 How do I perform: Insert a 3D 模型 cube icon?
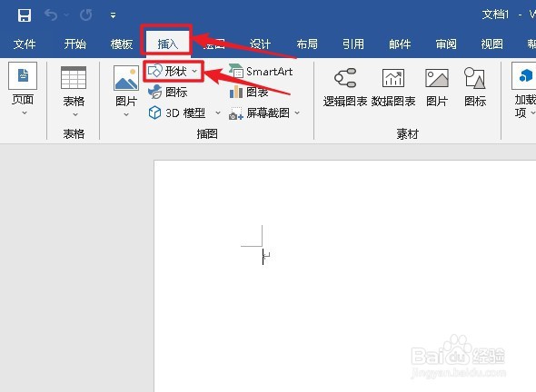point(154,113)
